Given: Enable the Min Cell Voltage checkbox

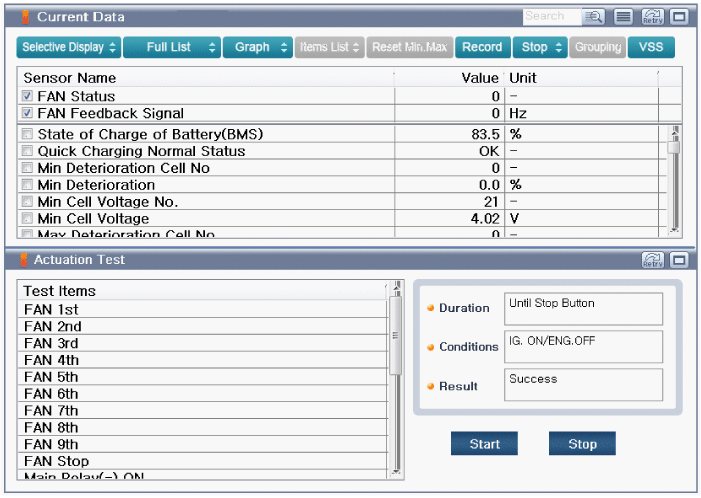Looking at the screenshot, I should [x=28, y=219].
